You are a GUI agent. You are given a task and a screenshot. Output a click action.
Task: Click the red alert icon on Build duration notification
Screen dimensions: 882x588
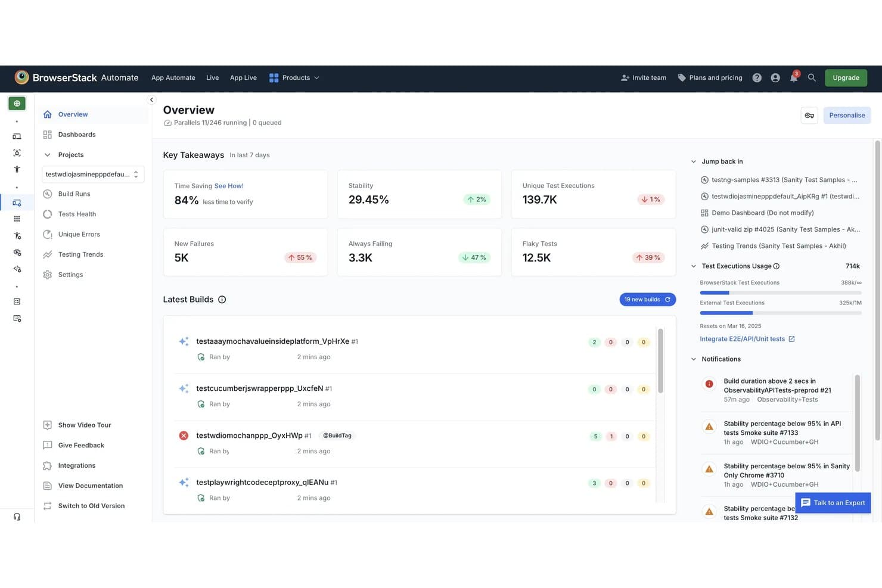pos(709,384)
